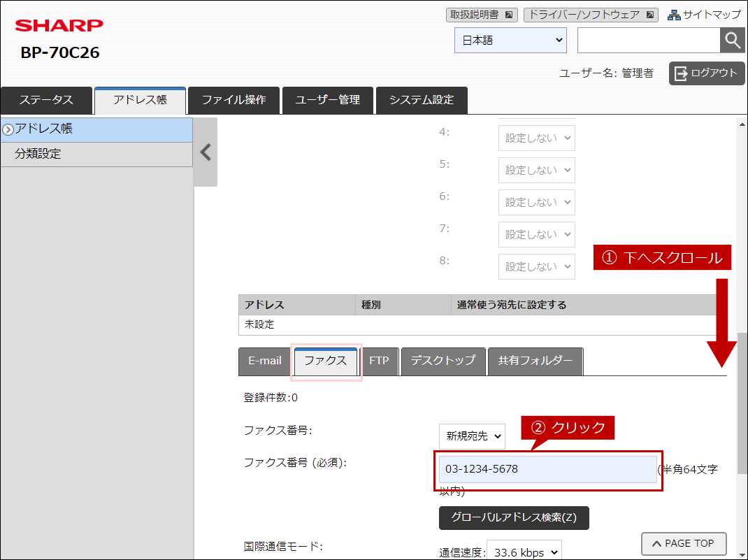The height and width of the screenshot is (560, 748).
Task: Open category 8 dropdown set to 設定しない
Action: click(x=537, y=266)
